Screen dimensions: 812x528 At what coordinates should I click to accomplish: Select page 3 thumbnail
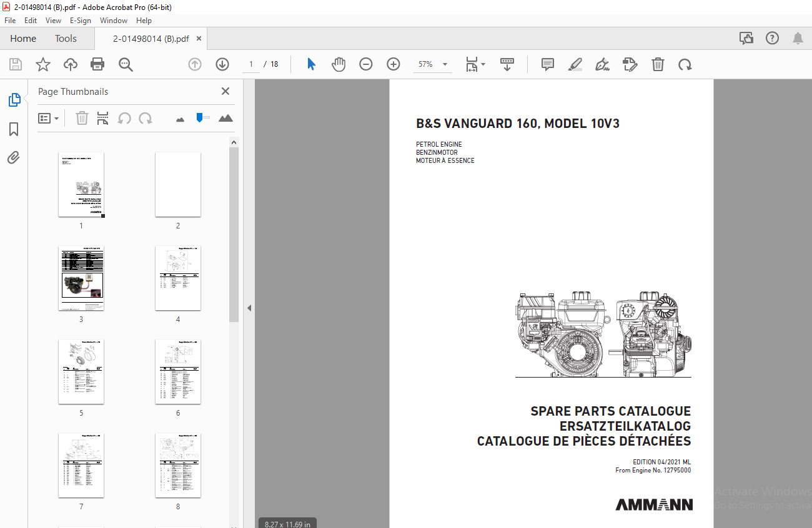(x=81, y=278)
